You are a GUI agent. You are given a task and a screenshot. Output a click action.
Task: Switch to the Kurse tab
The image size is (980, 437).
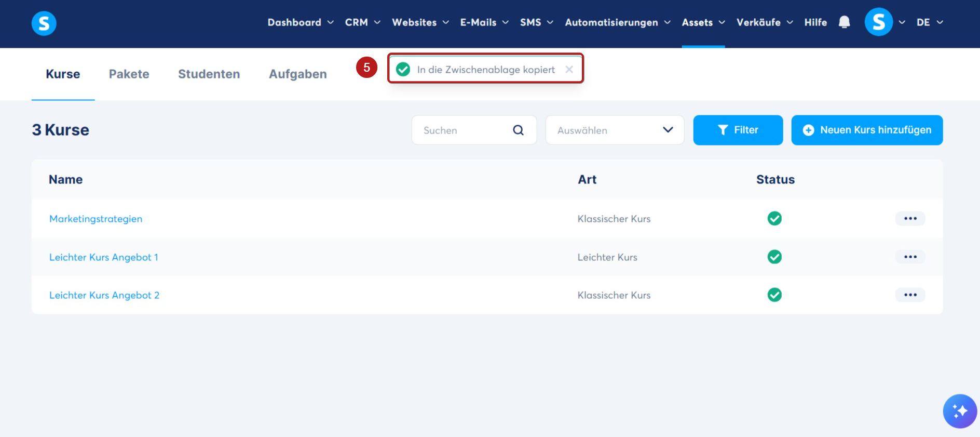click(x=63, y=74)
